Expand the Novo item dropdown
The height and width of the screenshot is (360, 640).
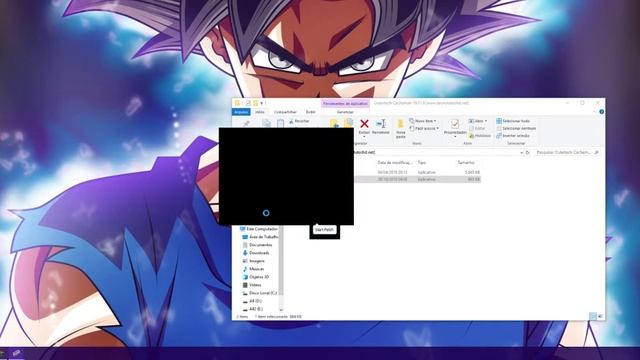423,121
